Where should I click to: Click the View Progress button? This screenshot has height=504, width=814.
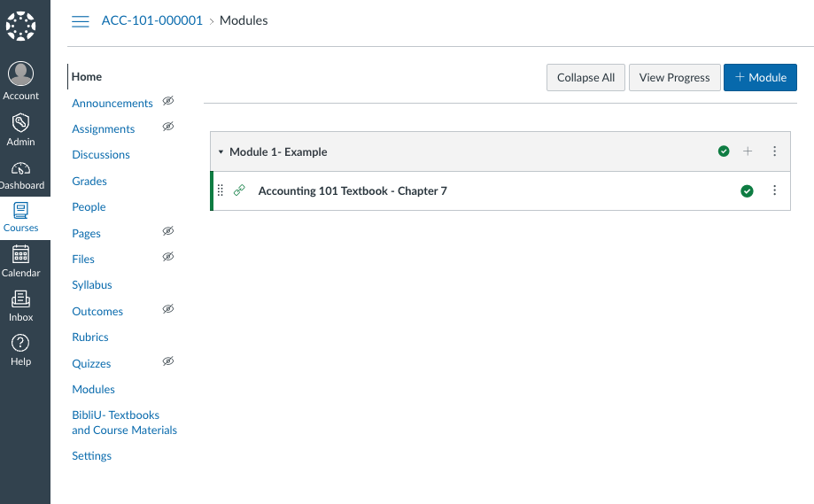pyautogui.click(x=674, y=78)
